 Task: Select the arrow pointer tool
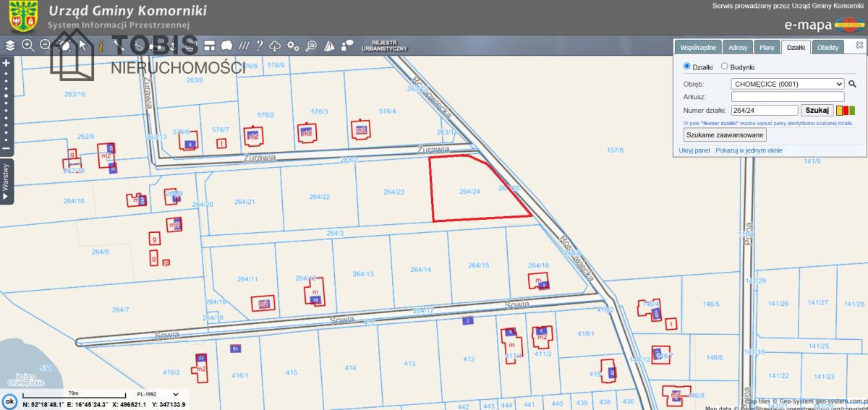coord(82,46)
